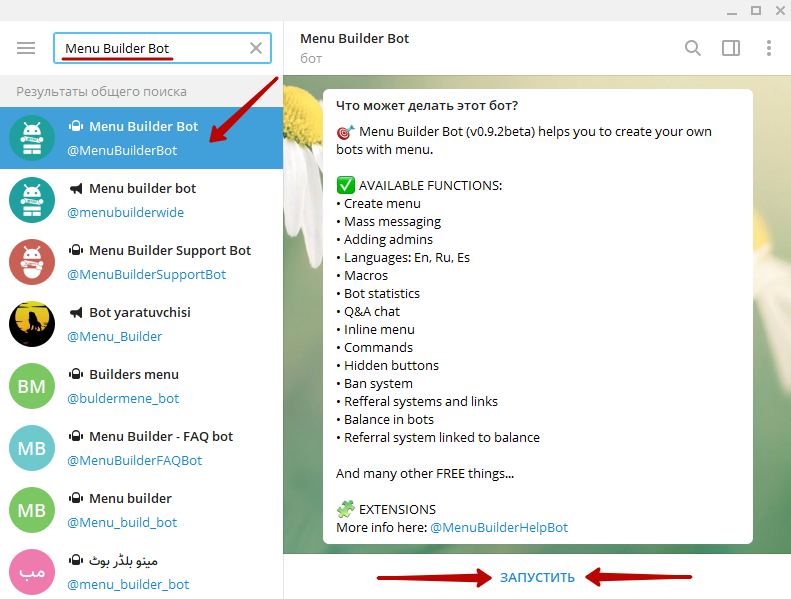Click the Menu Builder Bot chat header title

[x=354, y=38]
